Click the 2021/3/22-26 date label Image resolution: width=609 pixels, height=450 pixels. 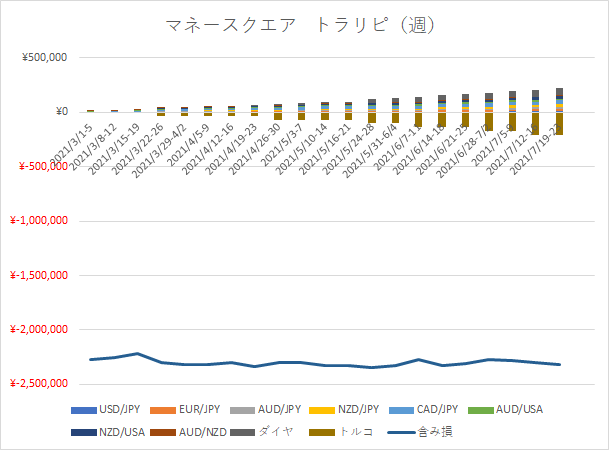point(138,149)
